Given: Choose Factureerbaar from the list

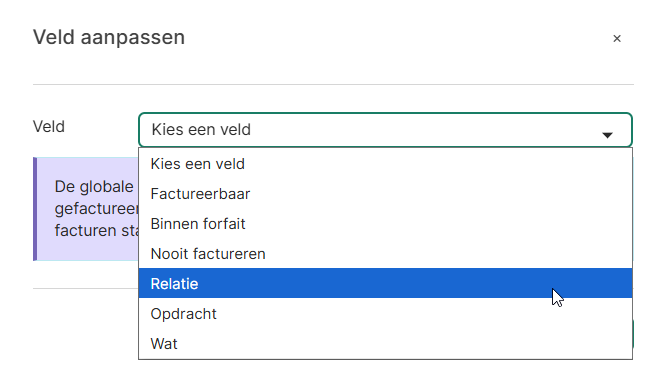Looking at the screenshot, I should tap(385, 194).
